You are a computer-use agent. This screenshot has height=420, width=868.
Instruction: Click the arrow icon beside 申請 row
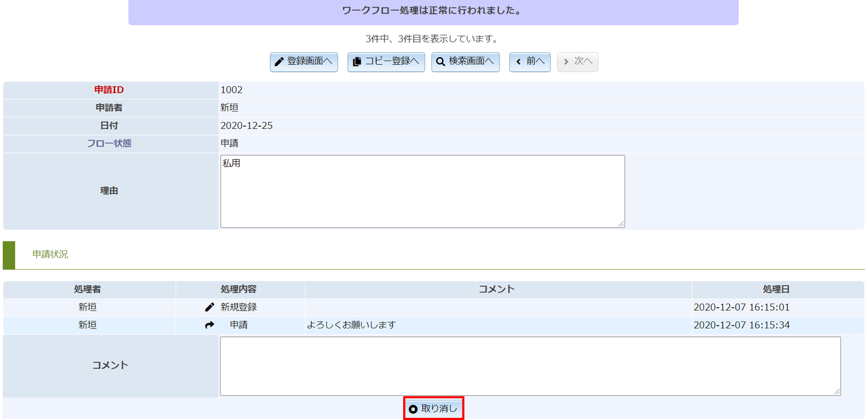point(210,325)
